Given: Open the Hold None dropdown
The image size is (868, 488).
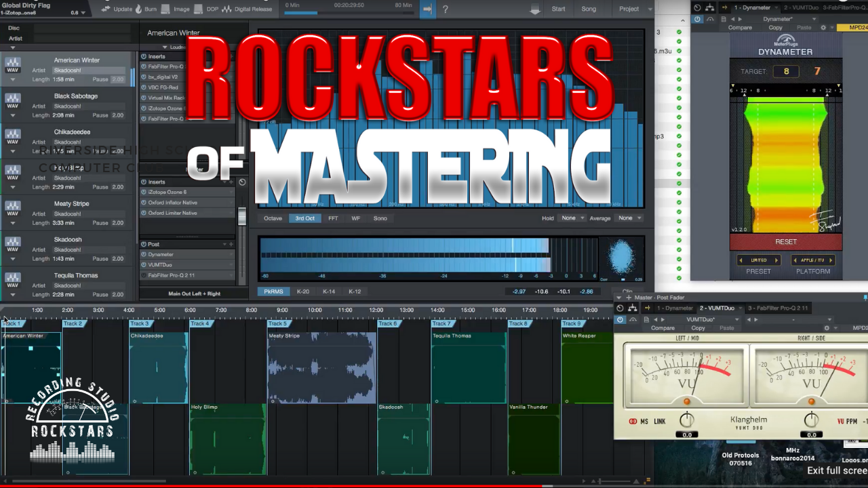Looking at the screenshot, I should pyautogui.click(x=572, y=218).
